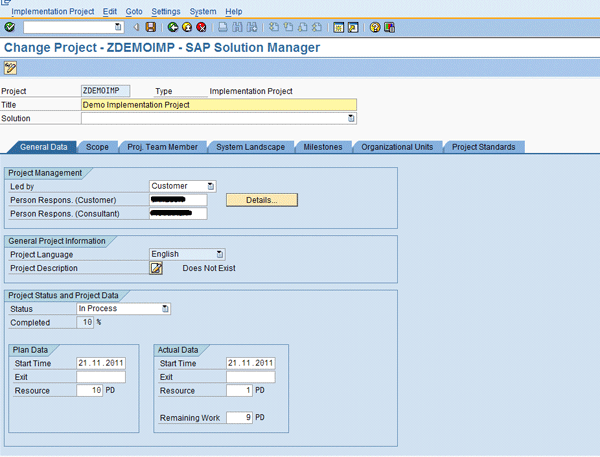
Task: Click the Print icon in toolbar
Action: (223, 27)
